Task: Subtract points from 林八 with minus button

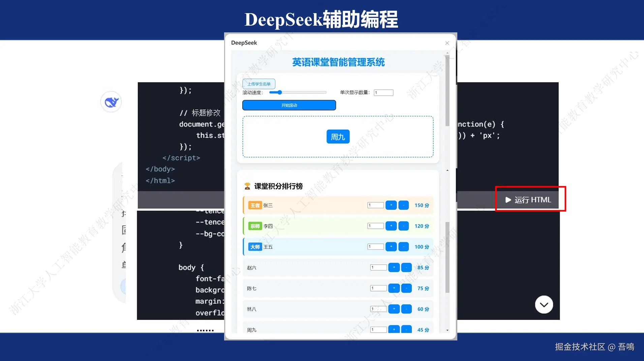Action: click(x=406, y=309)
